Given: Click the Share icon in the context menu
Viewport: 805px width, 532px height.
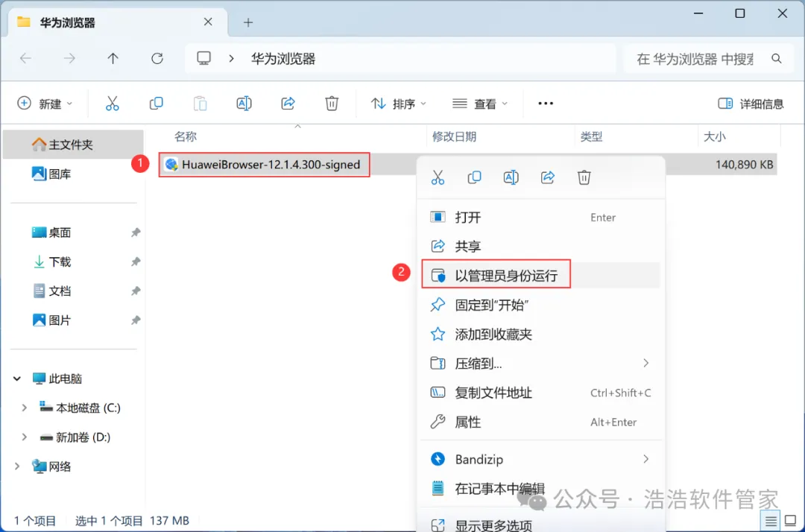Looking at the screenshot, I should coord(548,177).
